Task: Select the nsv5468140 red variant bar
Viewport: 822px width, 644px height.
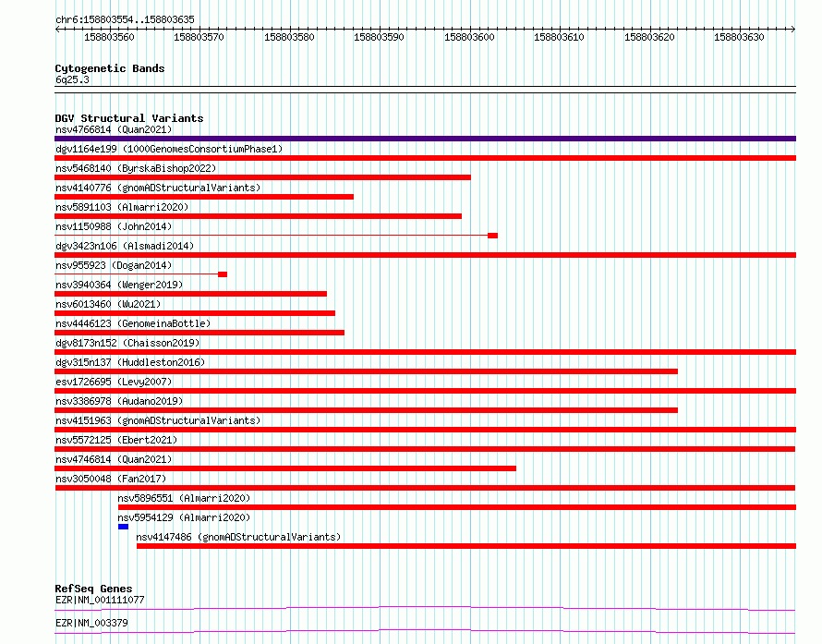Action: pyautogui.click(x=262, y=177)
